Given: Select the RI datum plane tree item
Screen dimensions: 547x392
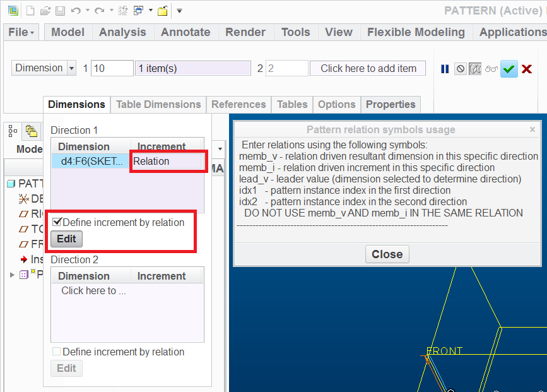Looking at the screenshot, I should tap(31, 214).
